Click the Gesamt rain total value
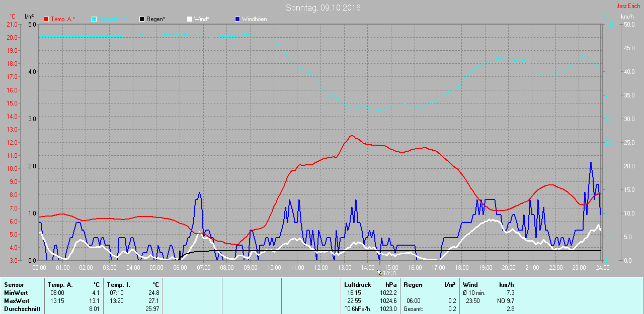The width and height of the screenshot is (644, 314). pos(453,309)
